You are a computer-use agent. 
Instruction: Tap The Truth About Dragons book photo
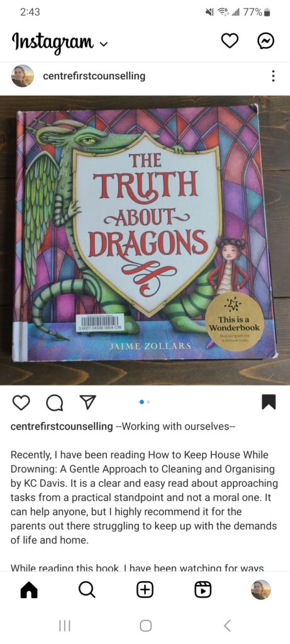click(x=145, y=240)
